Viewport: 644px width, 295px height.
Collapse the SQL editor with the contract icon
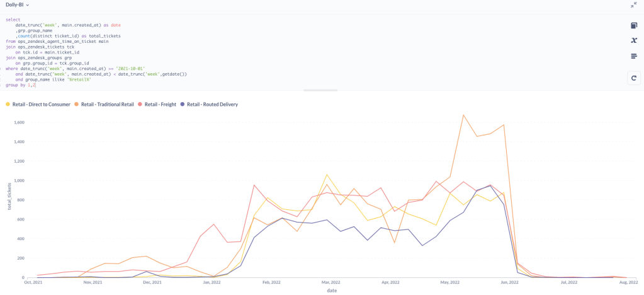[x=633, y=5]
